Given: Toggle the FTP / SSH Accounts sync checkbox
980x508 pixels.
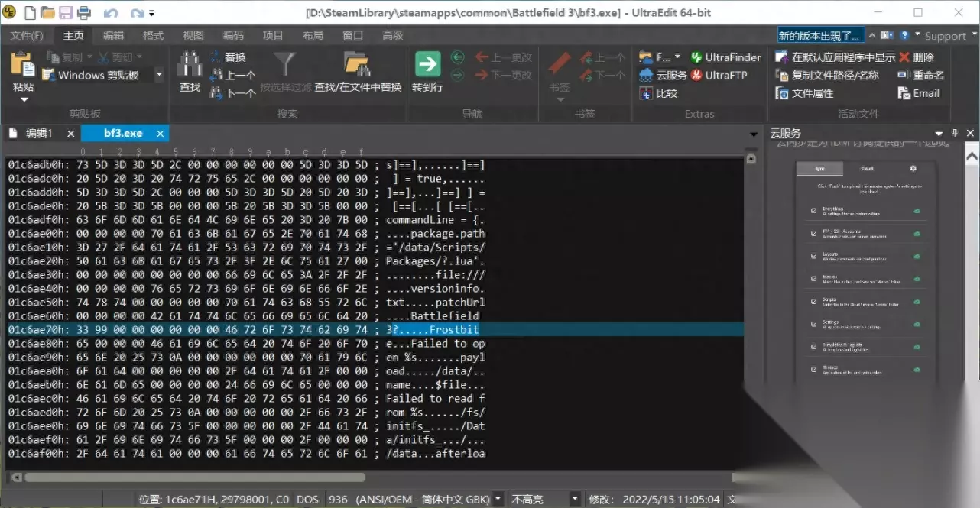Looking at the screenshot, I should point(814,234).
